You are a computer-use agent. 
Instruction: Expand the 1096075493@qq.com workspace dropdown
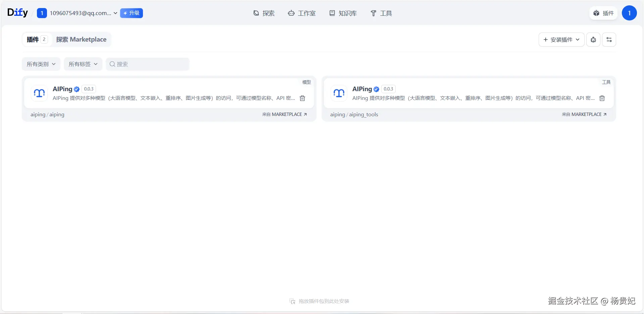(x=84, y=13)
